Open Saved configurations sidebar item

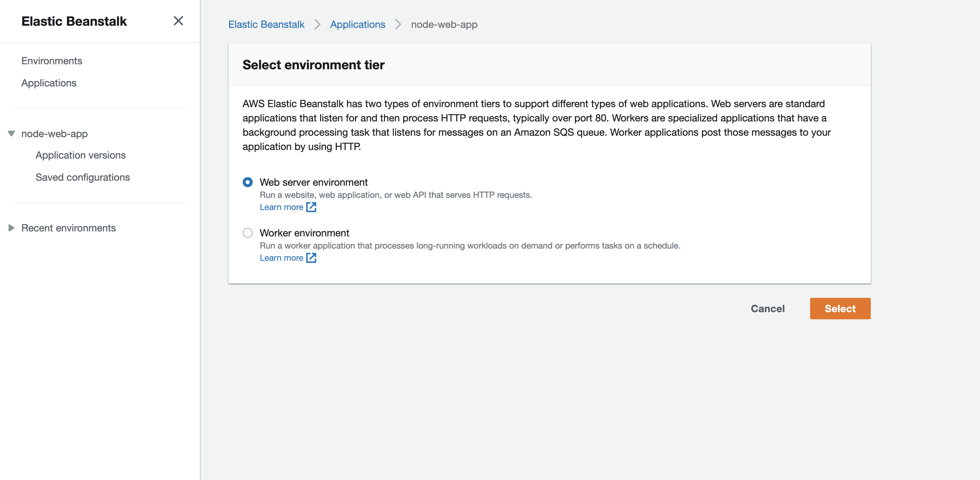[x=82, y=177]
